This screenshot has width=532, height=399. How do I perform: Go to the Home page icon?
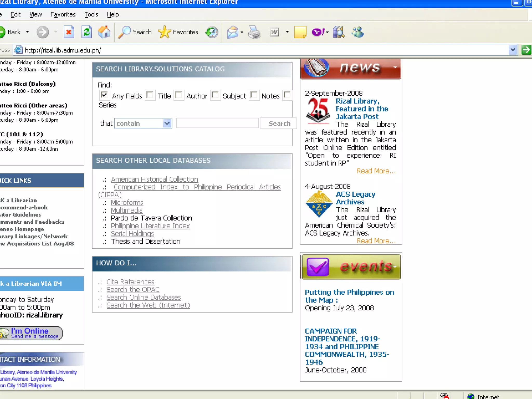click(104, 32)
